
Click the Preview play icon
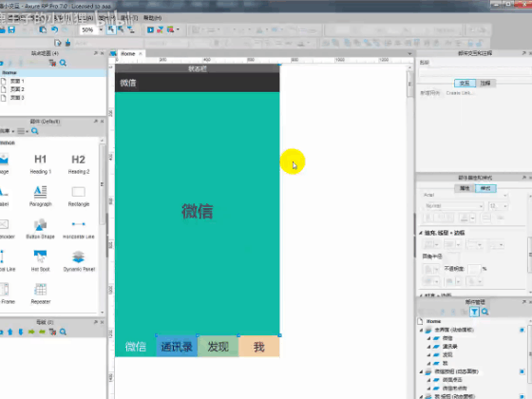click(x=150, y=29)
